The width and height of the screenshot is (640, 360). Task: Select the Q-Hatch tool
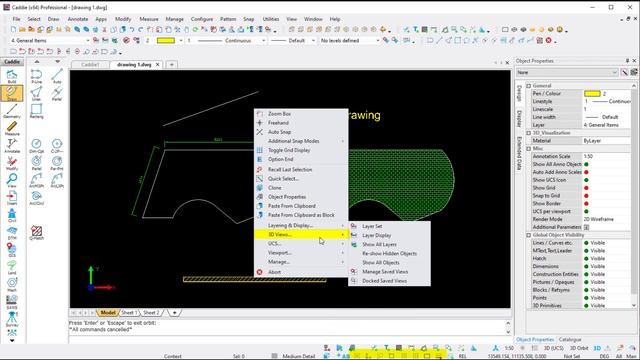coord(36,233)
